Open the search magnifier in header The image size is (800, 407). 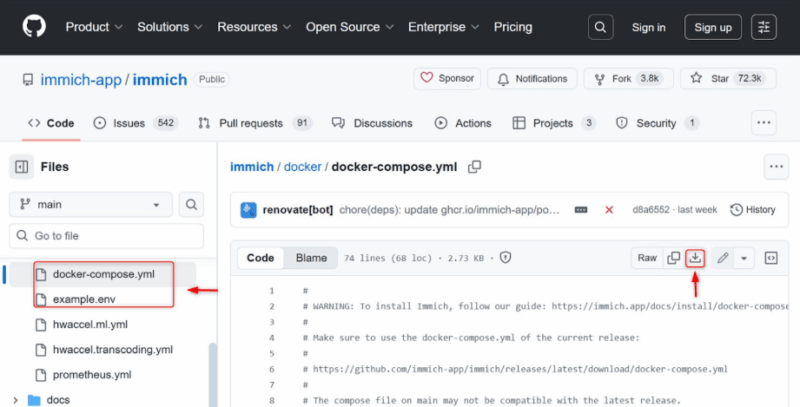tap(601, 27)
